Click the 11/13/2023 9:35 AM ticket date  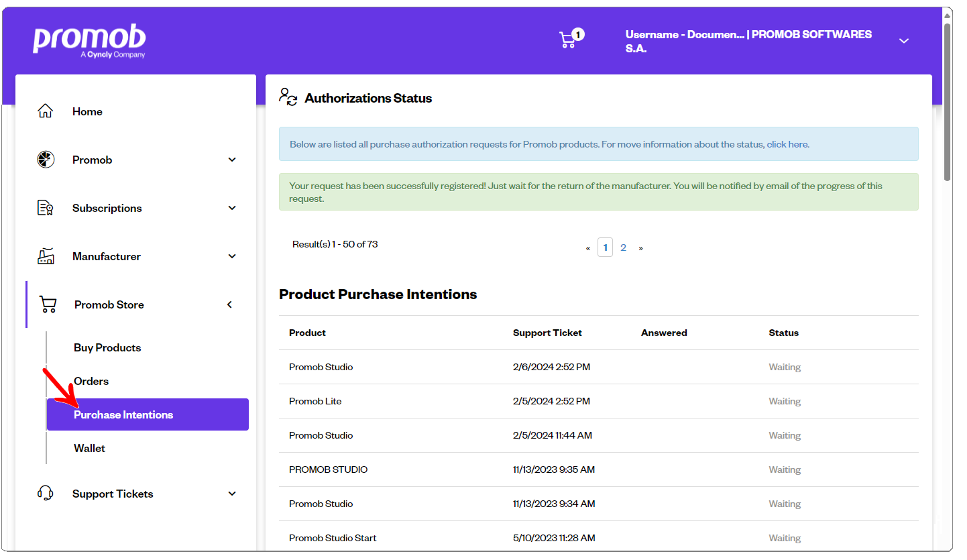554,469
